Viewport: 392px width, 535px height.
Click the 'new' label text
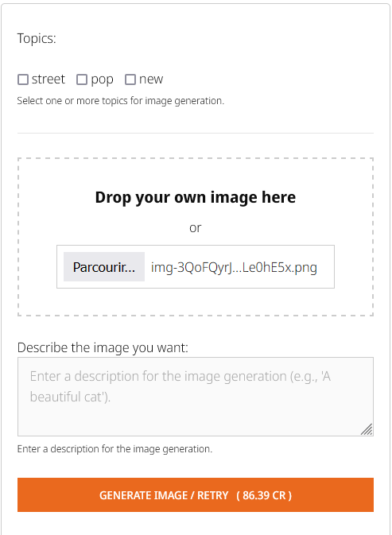coord(151,79)
